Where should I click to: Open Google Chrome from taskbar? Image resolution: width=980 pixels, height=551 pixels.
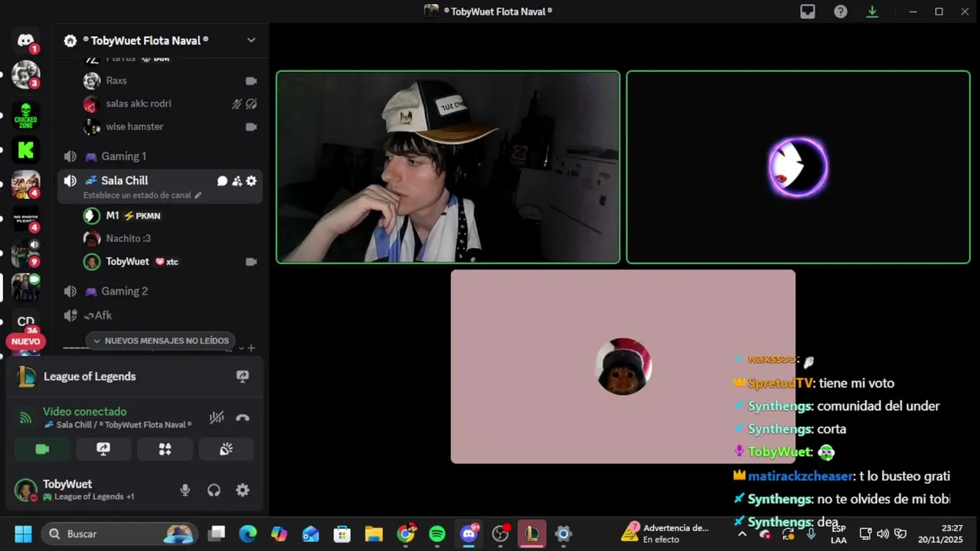click(406, 533)
